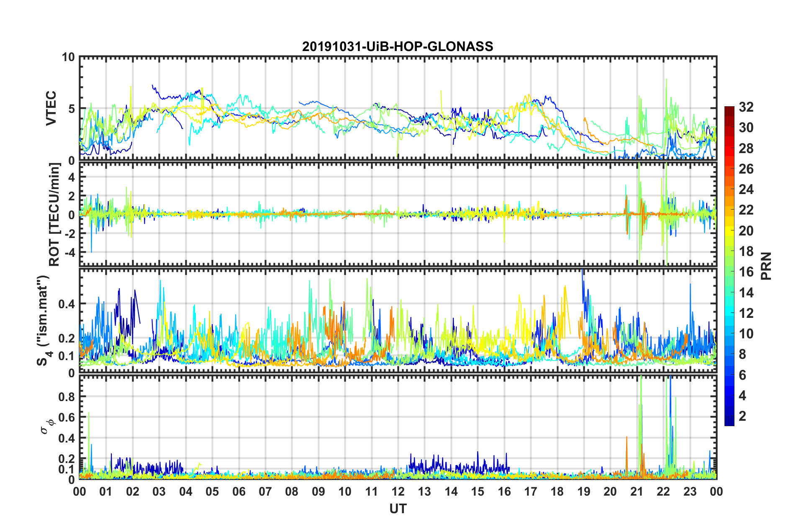
Task: Click the ROT [TECU/min] axis label
Action: (x=54, y=215)
